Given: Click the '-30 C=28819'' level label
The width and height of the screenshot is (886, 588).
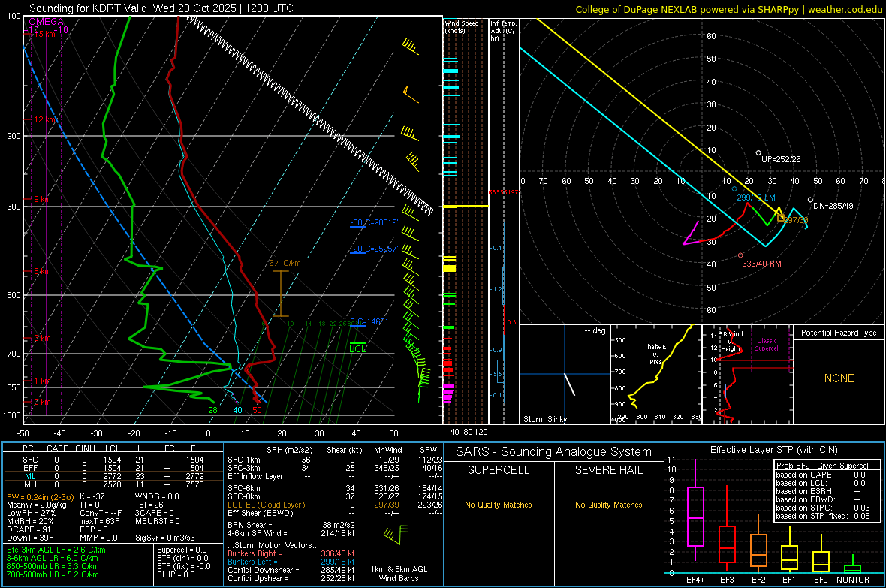Looking at the screenshot, I should coord(374,222).
